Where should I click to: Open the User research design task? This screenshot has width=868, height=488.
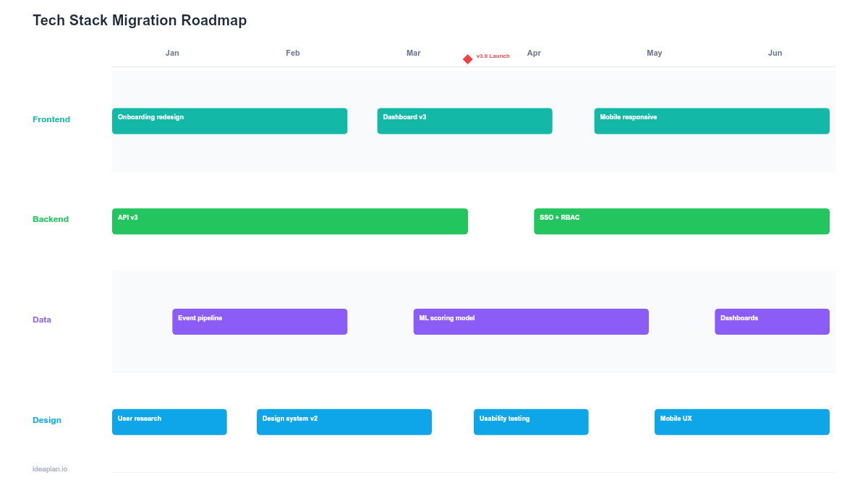coord(169,421)
